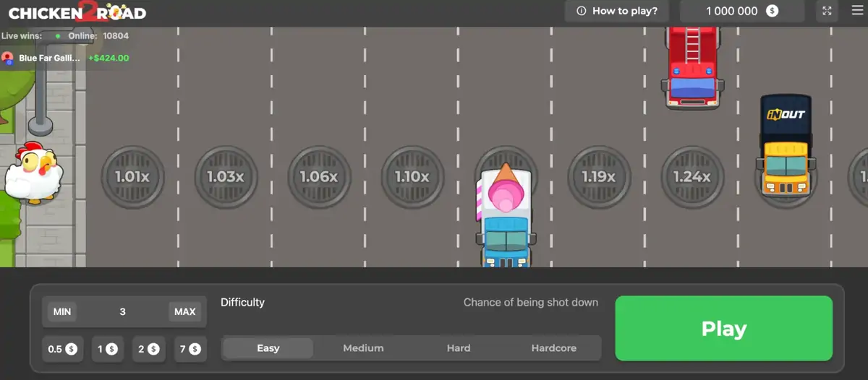Select the 1.10x manhole multiplier
This screenshot has width=868, height=380.
[412, 177]
